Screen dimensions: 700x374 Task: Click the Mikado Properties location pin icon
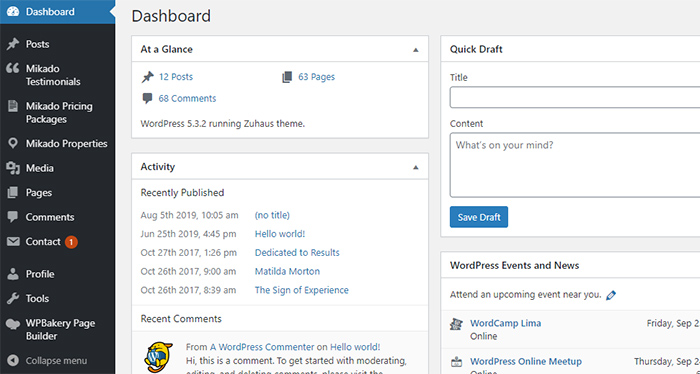[x=13, y=143]
